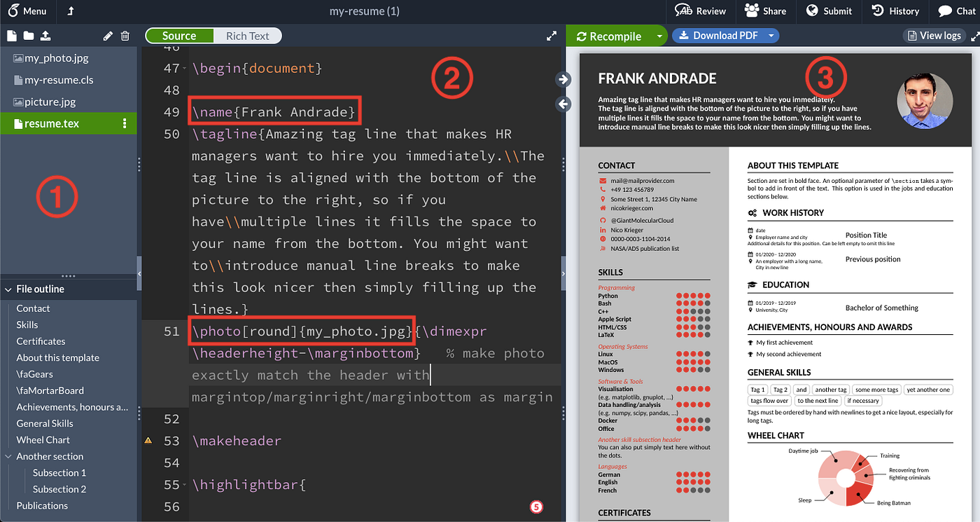Click the Overleaf logo icon
This screenshot has width=980, height=522.
click(x=13, y=11)
